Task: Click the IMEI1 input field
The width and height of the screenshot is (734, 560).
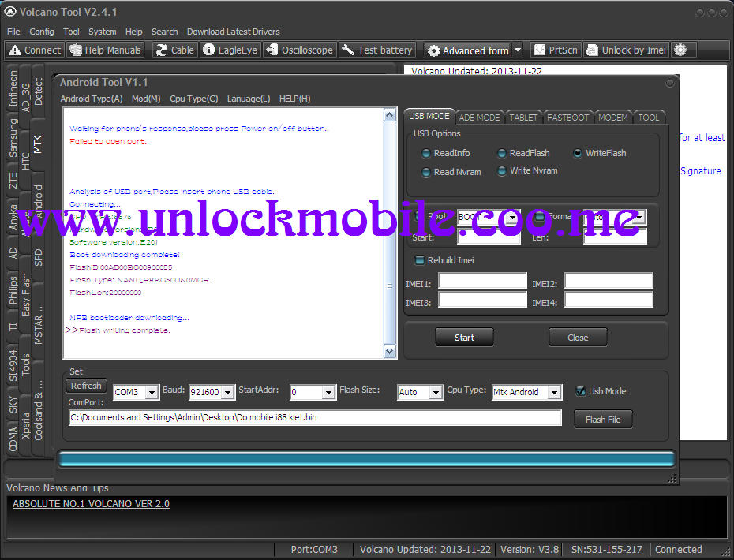Action: (482, 281)
